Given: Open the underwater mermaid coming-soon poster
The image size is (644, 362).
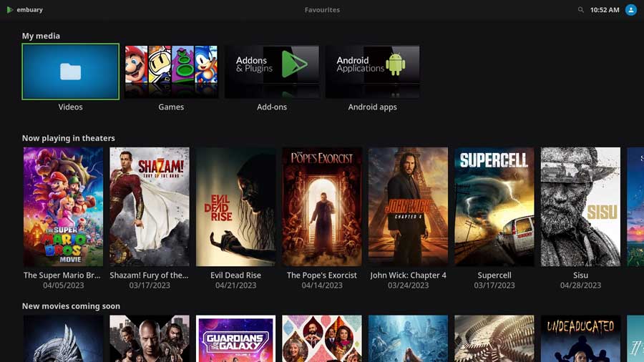Looking at the screenshot, I should [409, 338].
